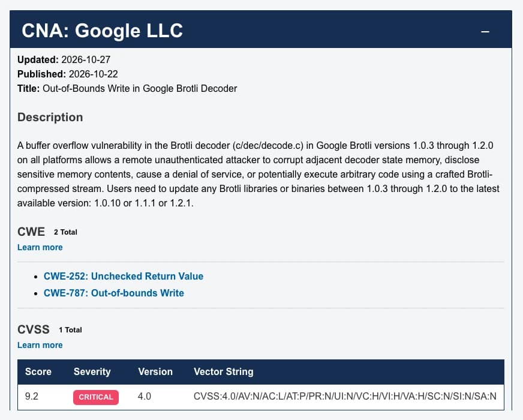
Task: Click the CVSS section heading
Action: [34, 329]
